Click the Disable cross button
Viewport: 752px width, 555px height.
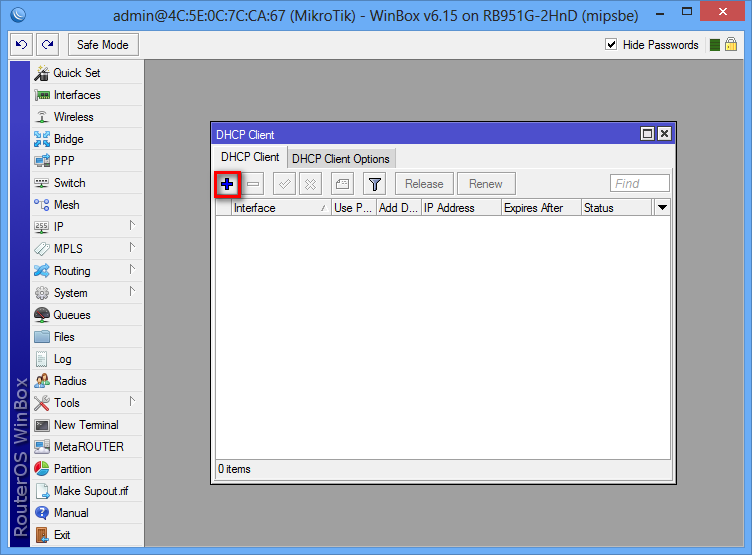pos(311,184)
